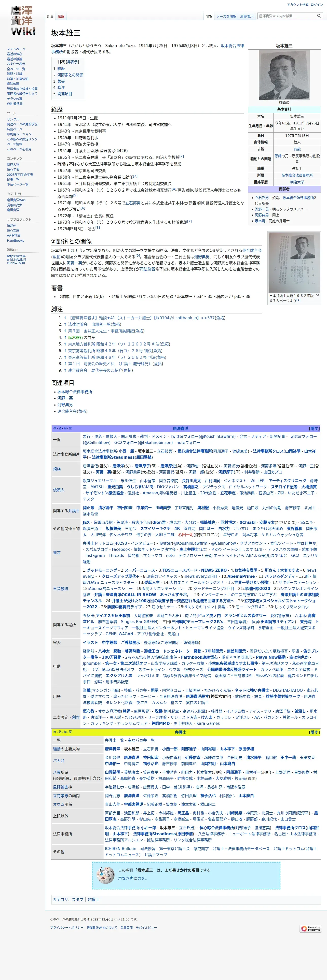Image resolution: width=327 pixels, height=980 pixels.
Task: Click the アカウント作成 link
Action: pyautogui.click(x=298, y=5)
